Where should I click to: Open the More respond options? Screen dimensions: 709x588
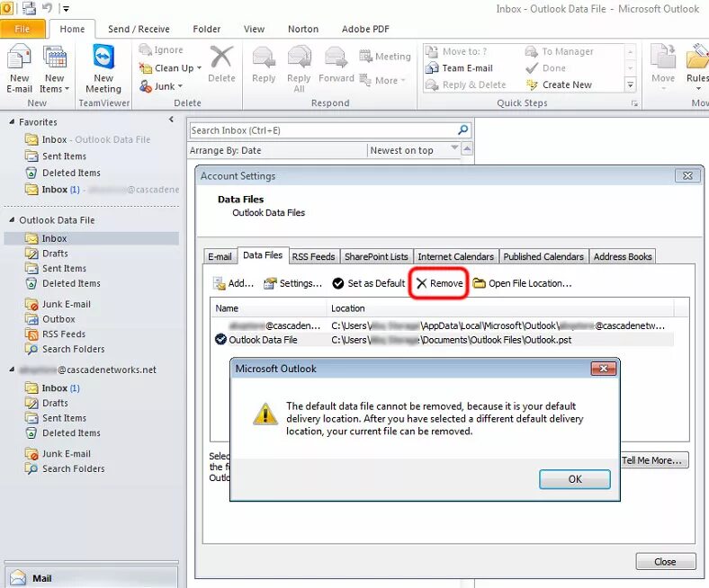382,80
